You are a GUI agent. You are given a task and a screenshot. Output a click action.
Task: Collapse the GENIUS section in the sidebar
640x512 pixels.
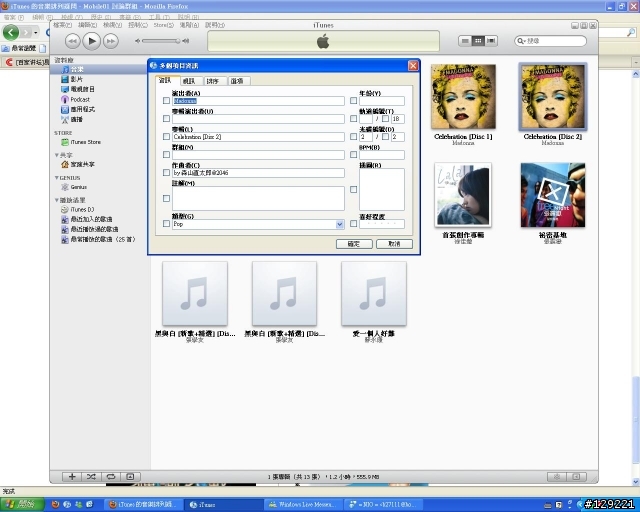(57, 178)
